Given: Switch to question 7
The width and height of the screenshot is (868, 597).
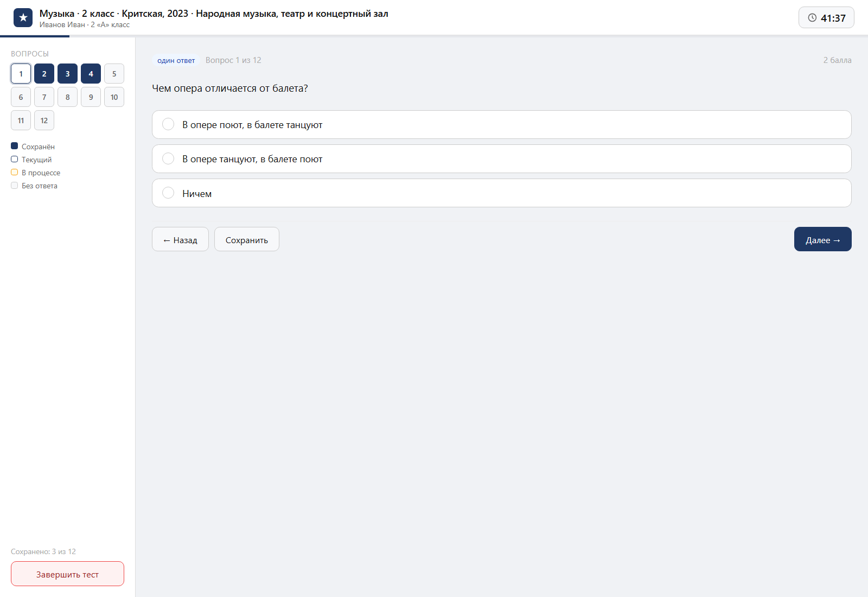Looking at the screenshot, I should [44, 97].
